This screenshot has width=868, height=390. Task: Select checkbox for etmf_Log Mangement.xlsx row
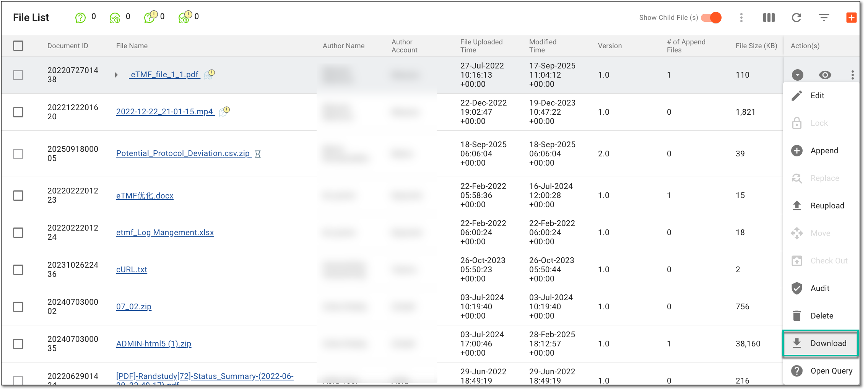18,232
